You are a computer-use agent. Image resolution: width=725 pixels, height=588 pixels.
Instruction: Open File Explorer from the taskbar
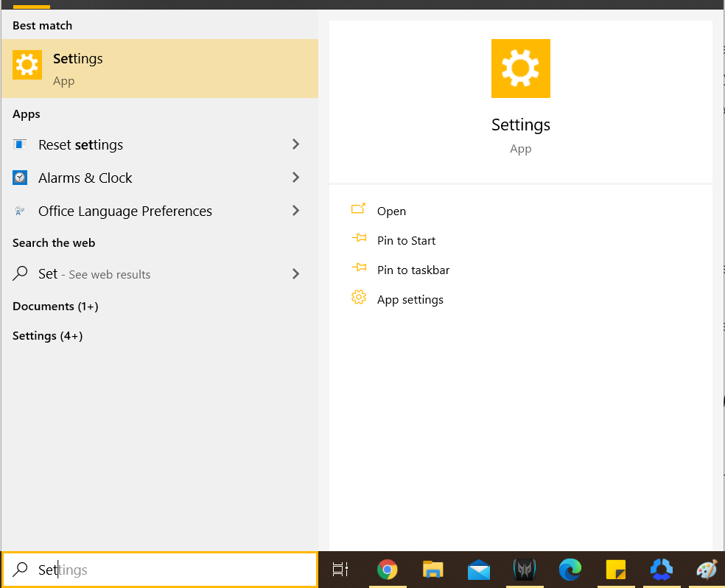click(432, 570)
